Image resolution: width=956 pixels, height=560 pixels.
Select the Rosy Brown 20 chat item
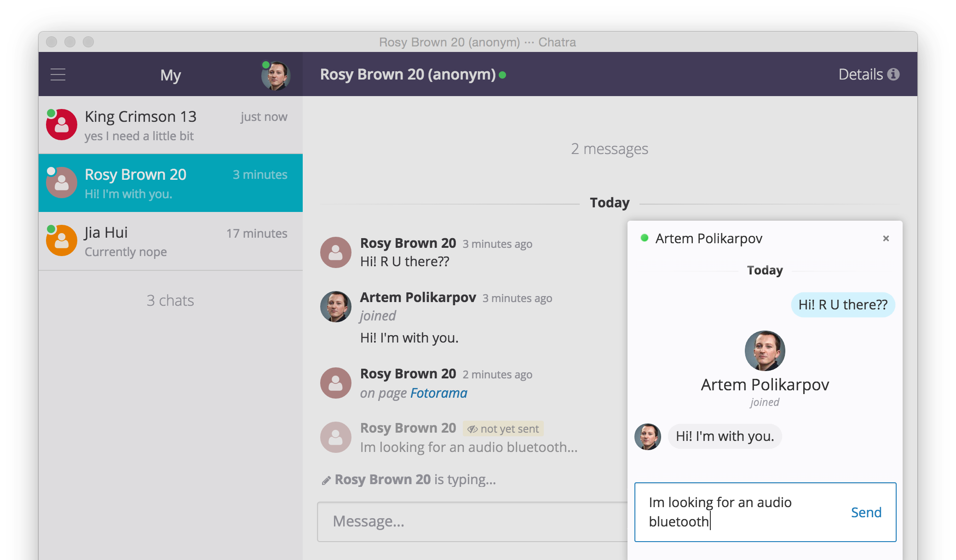tap(170, 183)
